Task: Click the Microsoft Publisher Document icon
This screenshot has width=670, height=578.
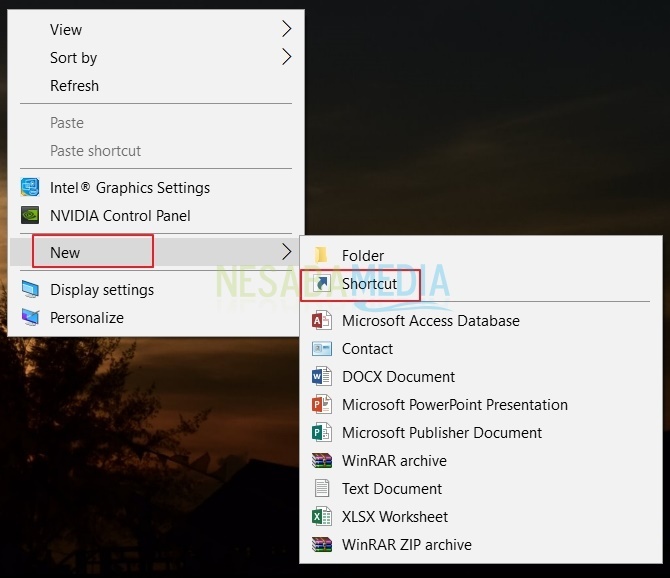Action: coord(322,433)
